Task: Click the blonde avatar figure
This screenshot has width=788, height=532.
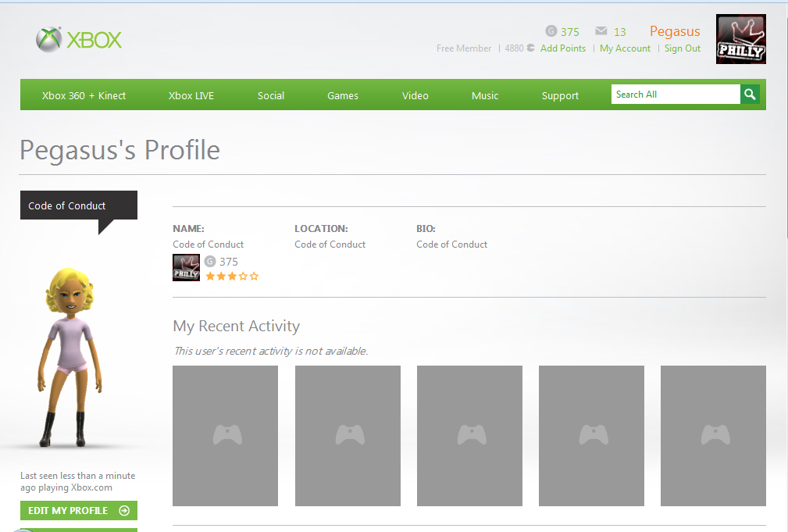Action: [x=70, y=357]
